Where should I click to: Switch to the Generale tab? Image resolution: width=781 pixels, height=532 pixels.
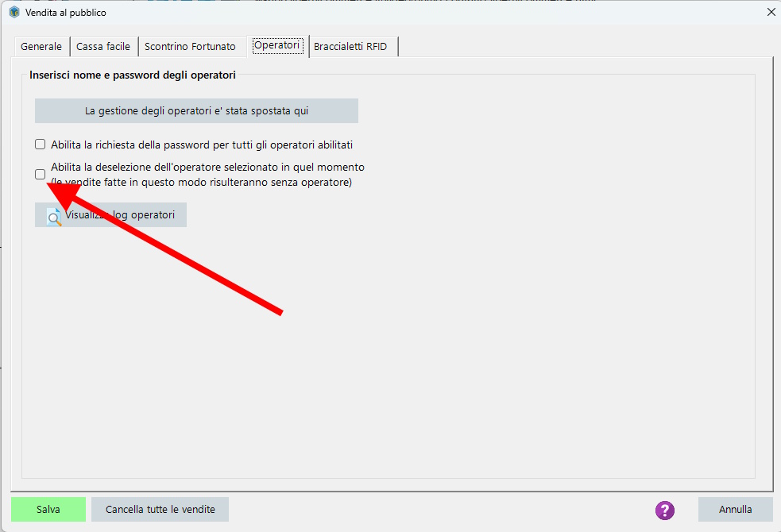click(41, 47)
